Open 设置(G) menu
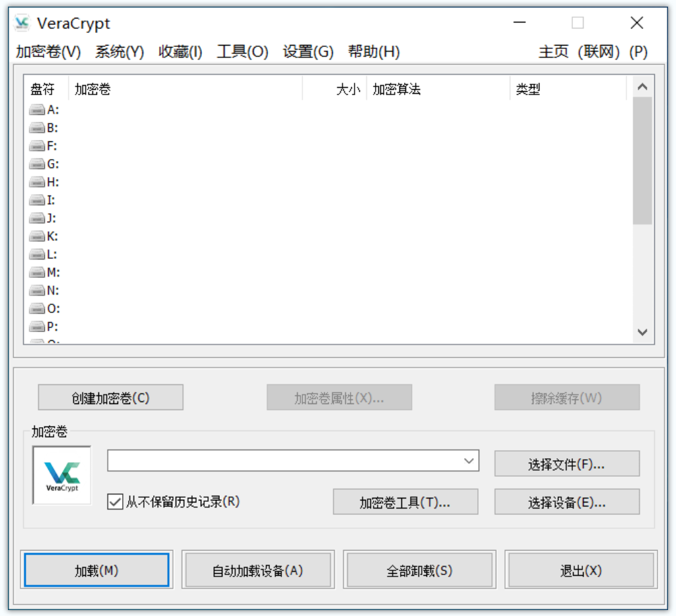The height and width of the screenshot is (616, 676). click(x=308, y=51)
